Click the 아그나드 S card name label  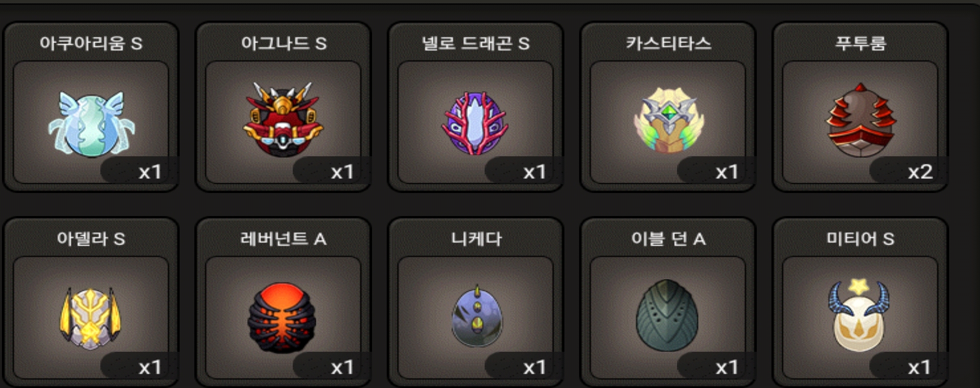pyautogui.click(x=283, y=43)
